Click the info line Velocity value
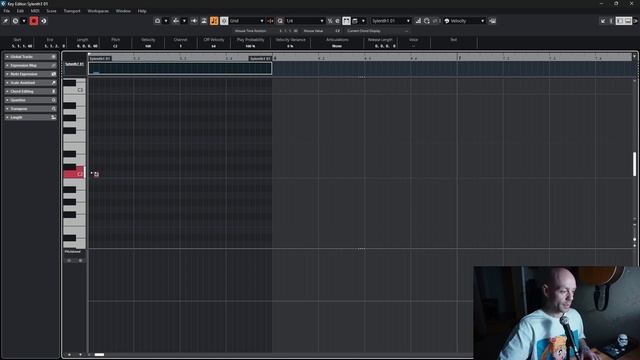This screenshot has width=640, height=360. (148, 46)
